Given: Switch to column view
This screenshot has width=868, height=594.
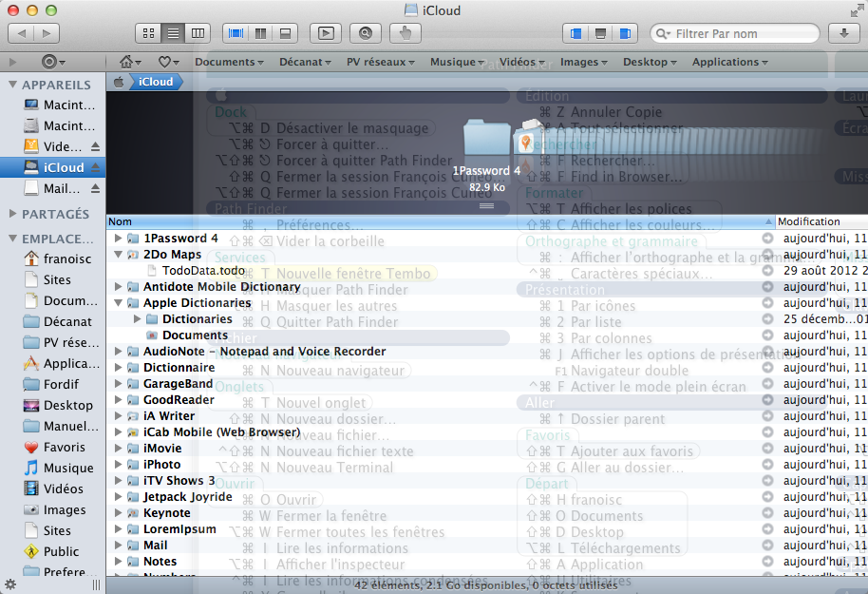Looking at the screenshot, I should (x=198, y=34).
